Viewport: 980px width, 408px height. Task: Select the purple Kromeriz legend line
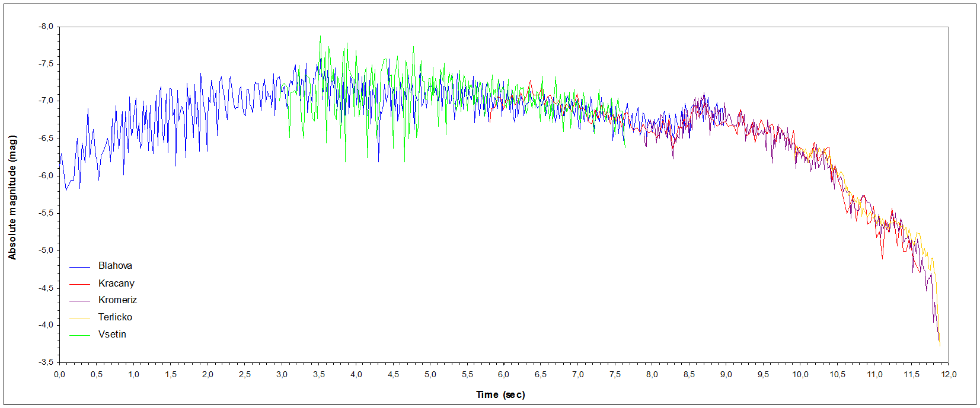point(79,301)
